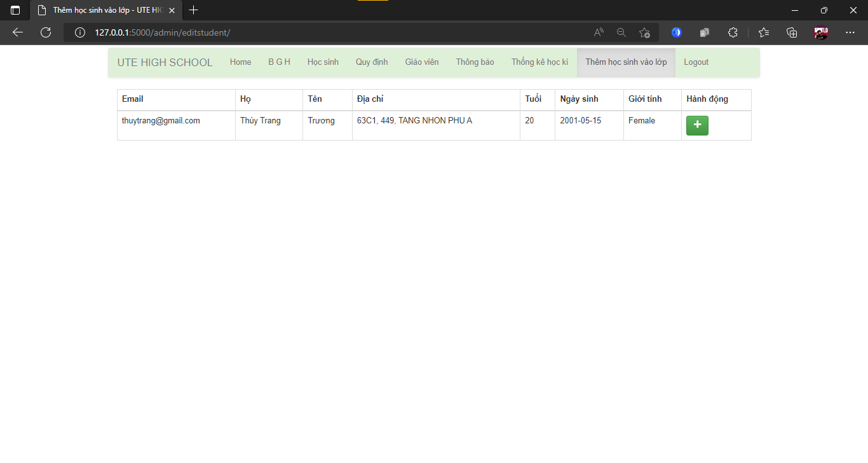Activate Read Aloud in the address bar
Image resolution: width=868 pixels, height=463 pixels.
[x=598, y=32]
